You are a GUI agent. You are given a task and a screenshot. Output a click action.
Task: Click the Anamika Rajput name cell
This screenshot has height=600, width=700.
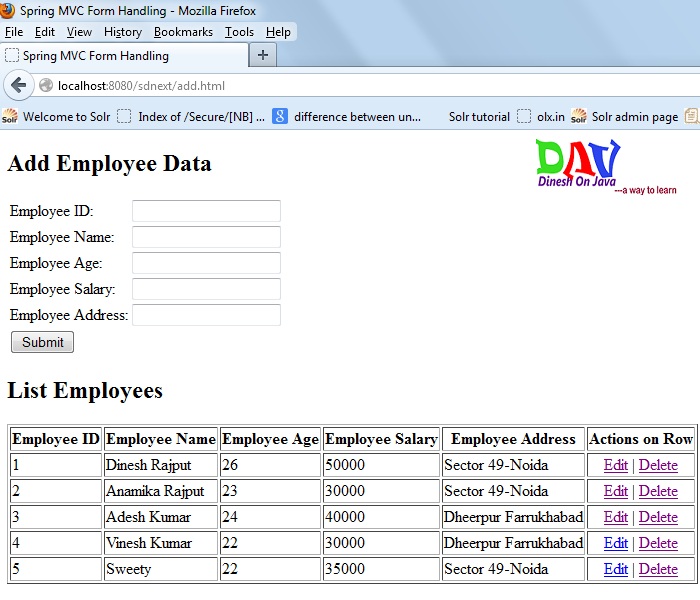coord(161,491)
